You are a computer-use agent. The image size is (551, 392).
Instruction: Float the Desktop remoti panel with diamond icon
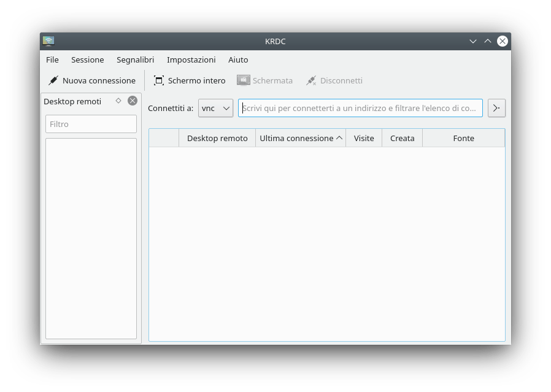[x=118, y=101]
